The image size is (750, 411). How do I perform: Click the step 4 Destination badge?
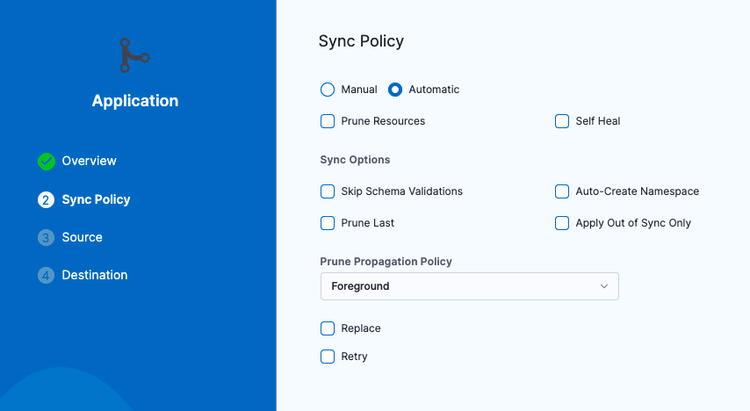[46, 275]
